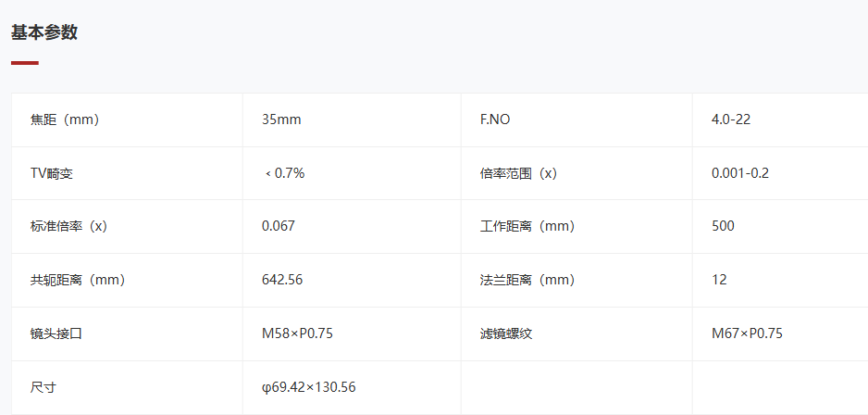The width and height of the screenshot is (868, 415).
Task: Click the 尺寸 label
Action: [x=43, y=387]
